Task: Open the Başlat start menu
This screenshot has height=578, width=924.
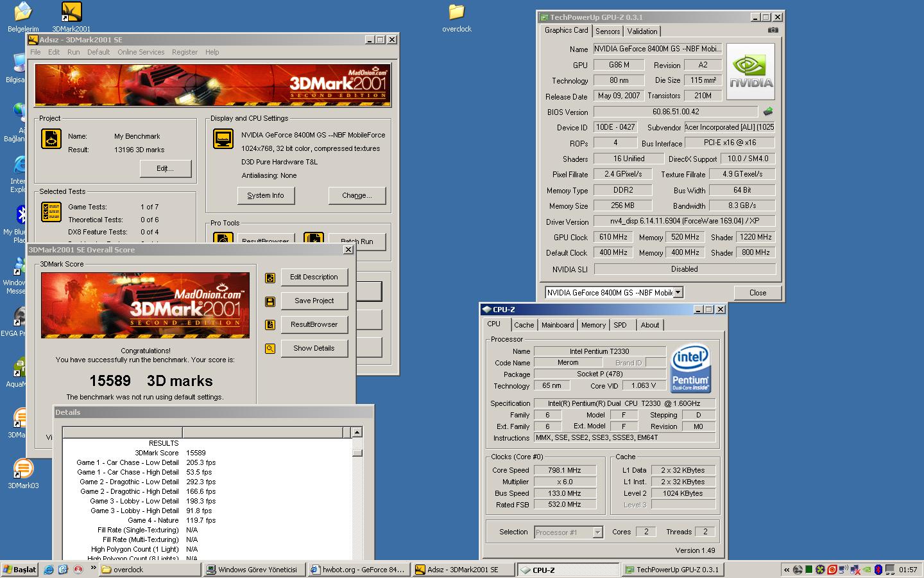Action: pos(20,570)
